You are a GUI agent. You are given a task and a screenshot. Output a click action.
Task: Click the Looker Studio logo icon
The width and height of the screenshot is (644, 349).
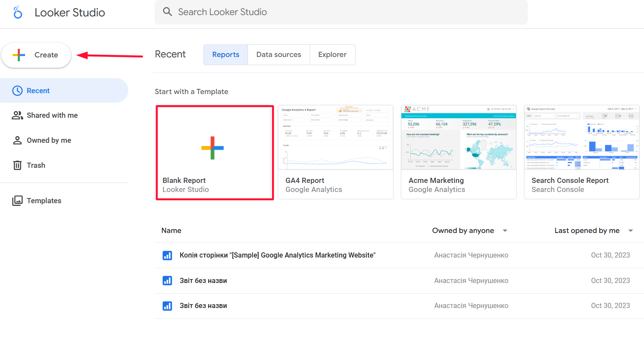click(17, 12)
